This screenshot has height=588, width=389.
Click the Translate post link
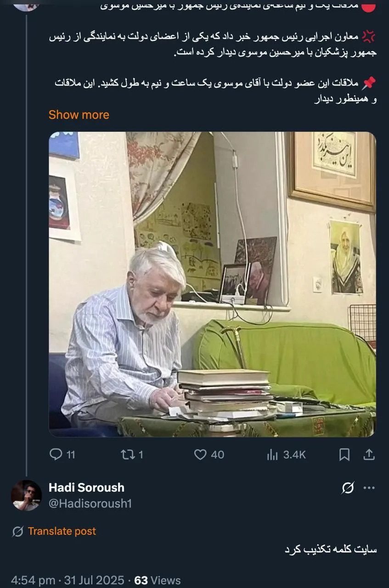tap(62, 531)
